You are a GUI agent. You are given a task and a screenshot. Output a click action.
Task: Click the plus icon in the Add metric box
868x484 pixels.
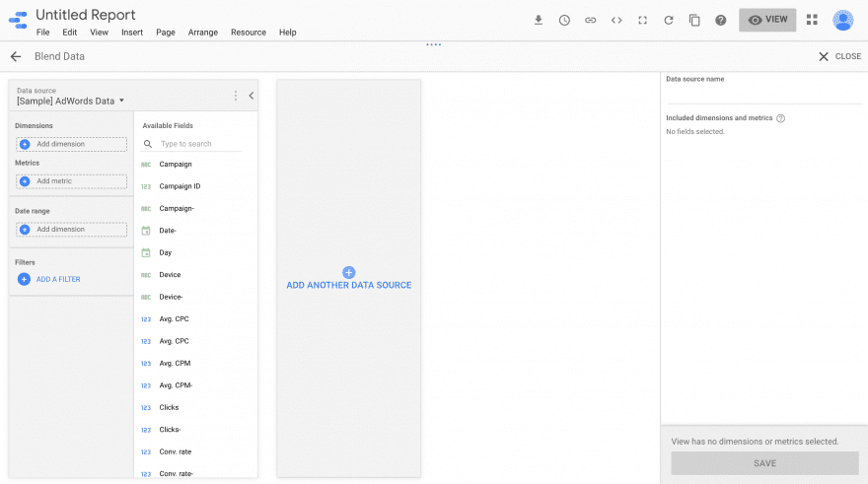pyautogui.click(x=25, y=181)
